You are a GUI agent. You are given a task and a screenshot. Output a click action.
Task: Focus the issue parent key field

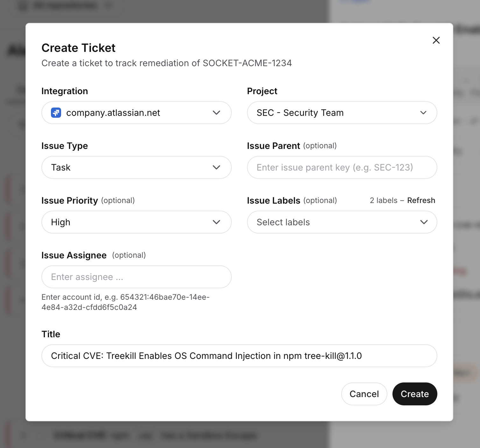(x=342, y=167)
